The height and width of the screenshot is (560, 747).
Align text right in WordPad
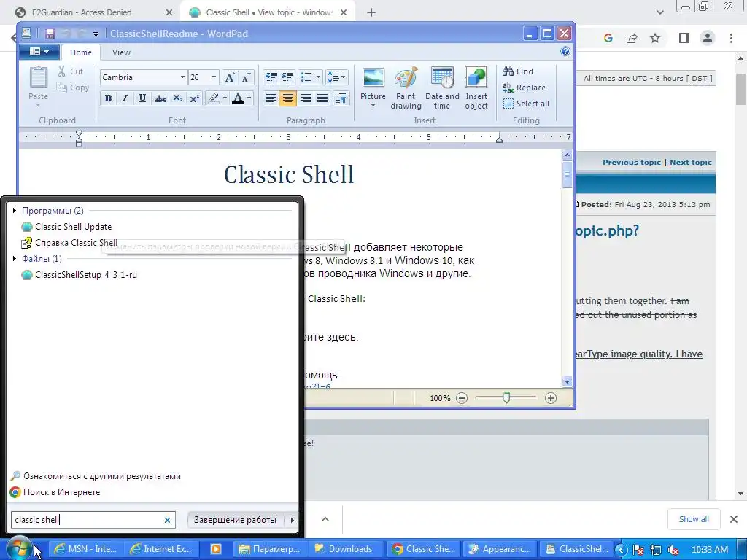306,98
